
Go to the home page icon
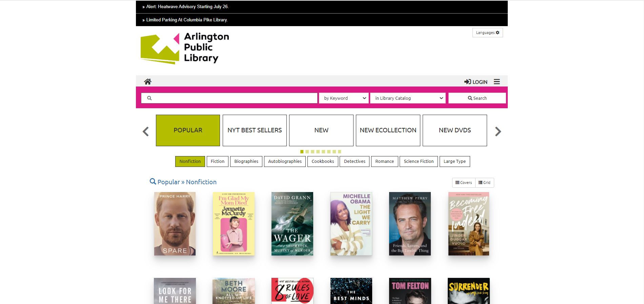147,81
